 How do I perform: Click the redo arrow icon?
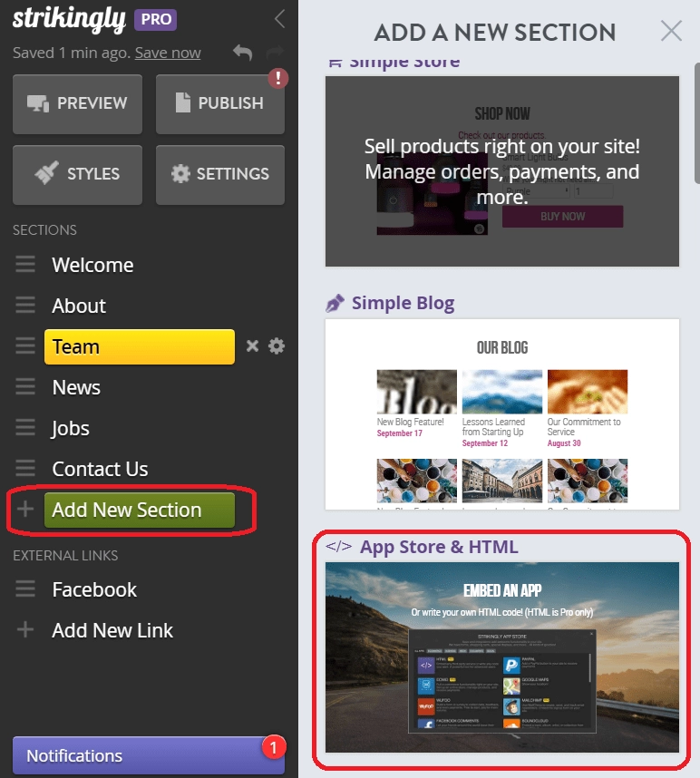[x=275, y=51]
